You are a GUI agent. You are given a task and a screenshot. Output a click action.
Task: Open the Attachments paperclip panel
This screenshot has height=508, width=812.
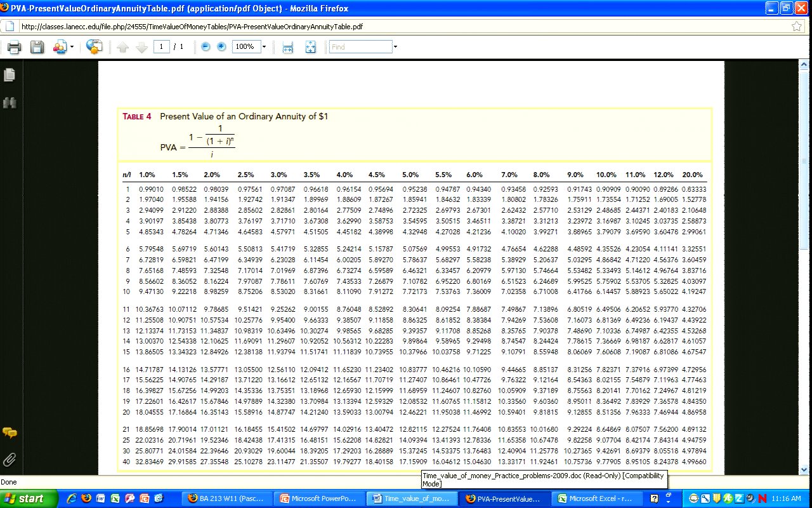click(x=10, y=459)
